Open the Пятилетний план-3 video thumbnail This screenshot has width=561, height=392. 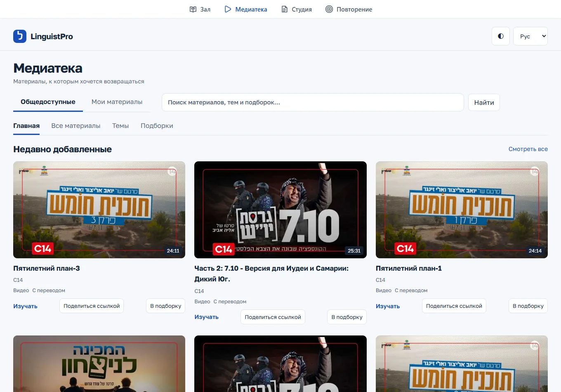pos(99,210)
